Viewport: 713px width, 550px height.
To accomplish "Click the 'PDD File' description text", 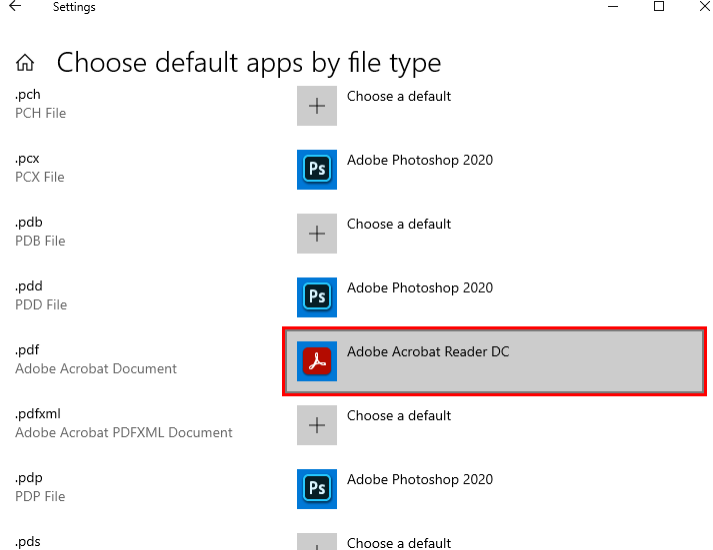I will click(x=41, y=305).
